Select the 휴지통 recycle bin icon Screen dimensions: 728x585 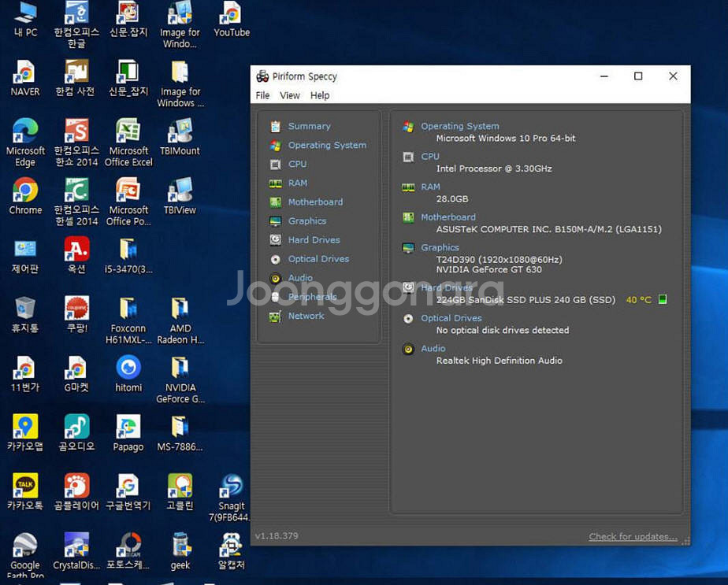[x=25, y=314]
